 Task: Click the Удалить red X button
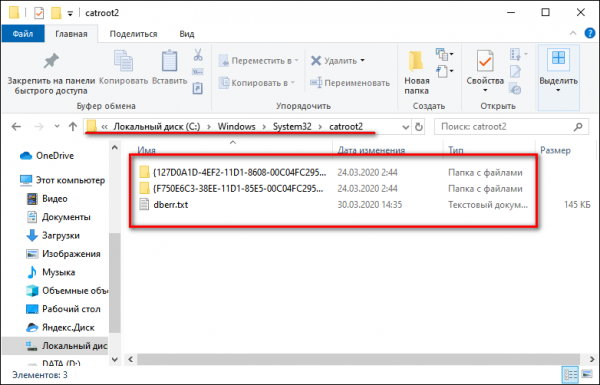pos(316,60)
